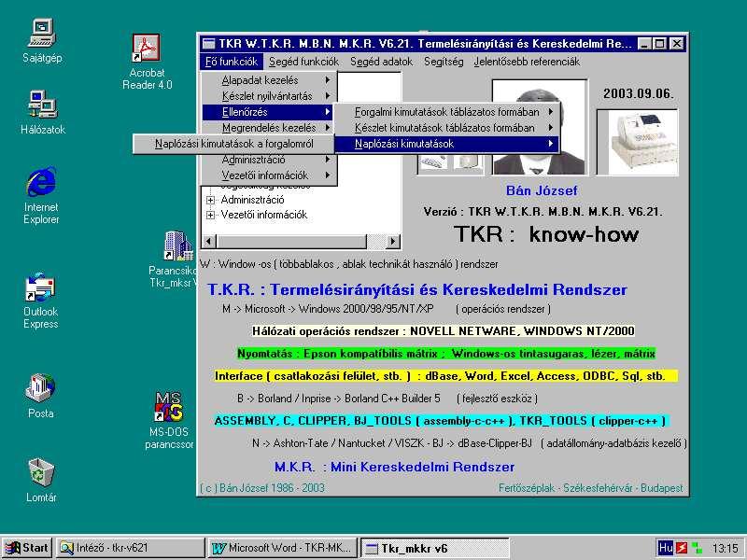The image size is (747, 560).
Task: Open Készlet kimutatások táblázatos formában submenu
Action: (447, 128)
